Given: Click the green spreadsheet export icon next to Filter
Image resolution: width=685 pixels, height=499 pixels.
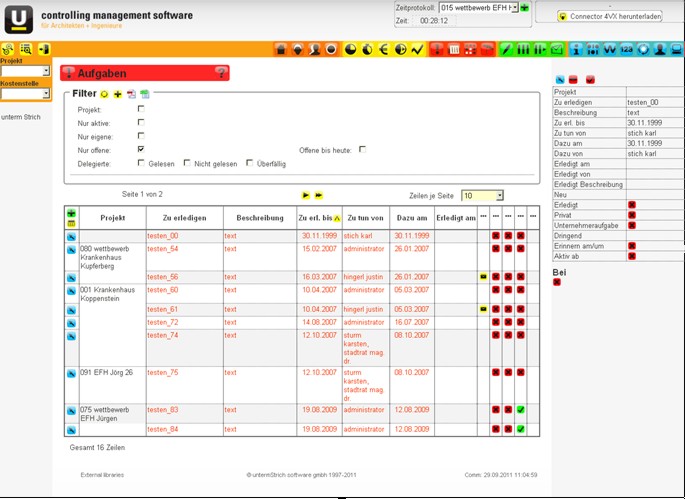Looking at the screenshot, I should pos(145,94).
